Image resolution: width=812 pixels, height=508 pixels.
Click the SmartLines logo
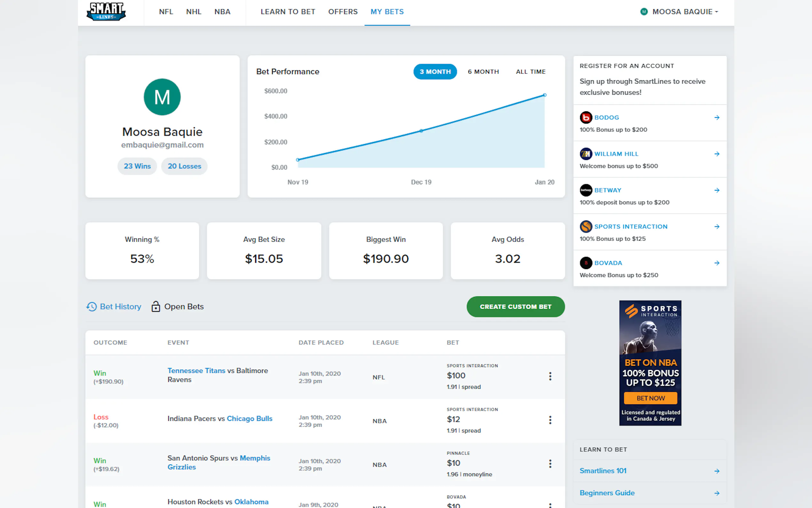pos(106,12)
